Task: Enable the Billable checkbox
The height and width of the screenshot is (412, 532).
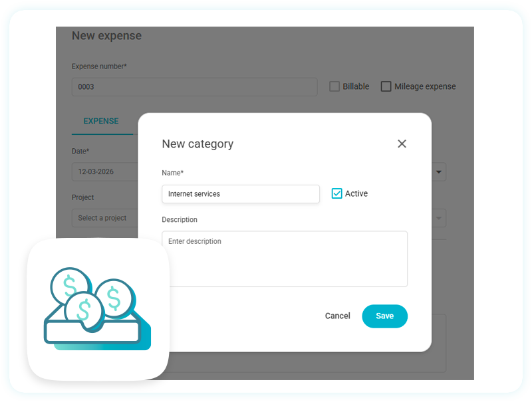Action: [334, 86]
